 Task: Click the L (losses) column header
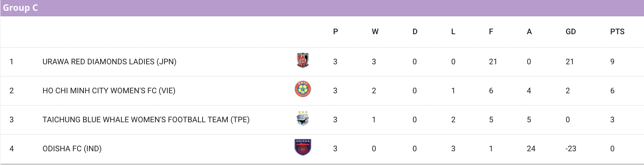453,32
